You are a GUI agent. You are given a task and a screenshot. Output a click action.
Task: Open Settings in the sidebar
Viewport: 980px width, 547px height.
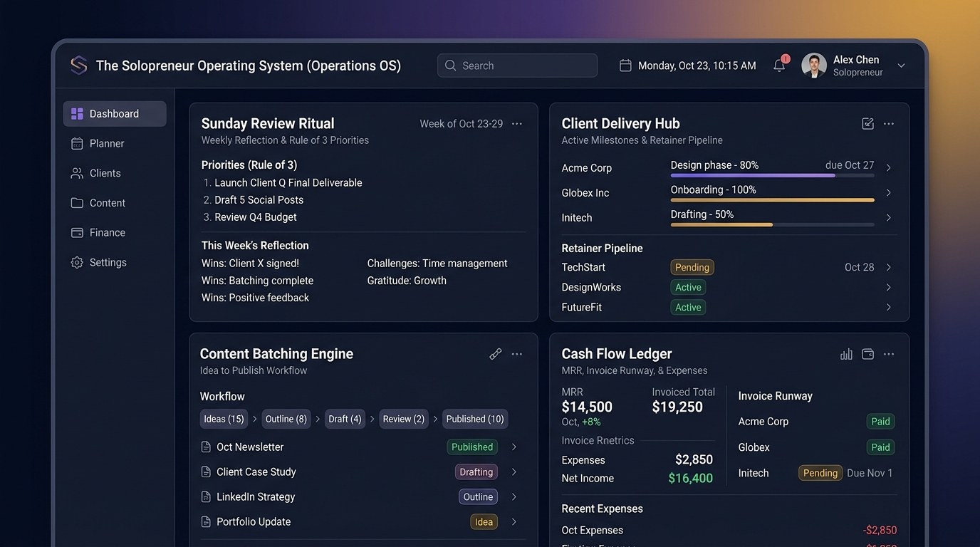point(115,263)
